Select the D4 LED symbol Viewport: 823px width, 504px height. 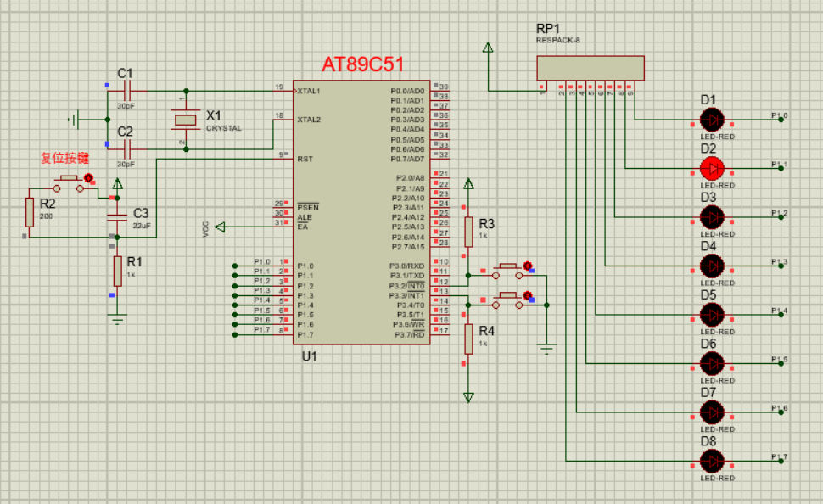[712, 266]
